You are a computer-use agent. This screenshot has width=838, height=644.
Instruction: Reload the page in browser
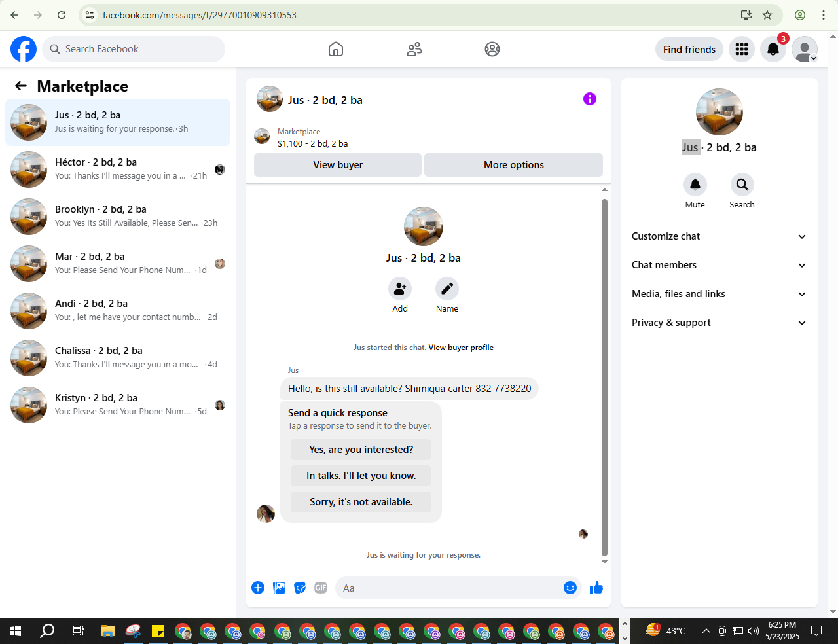[62, 15]
